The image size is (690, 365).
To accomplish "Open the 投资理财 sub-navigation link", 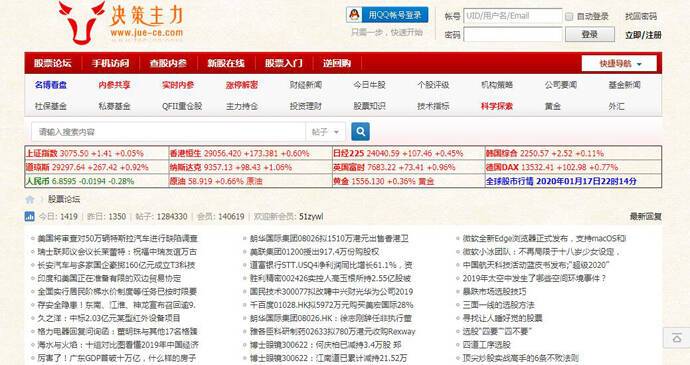I will pos(305,106).
